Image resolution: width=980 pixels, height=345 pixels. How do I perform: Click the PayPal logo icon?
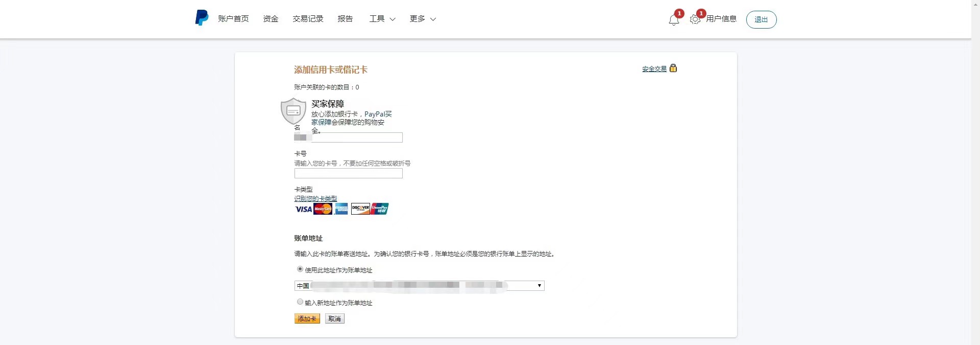click(x=202, y=17)
